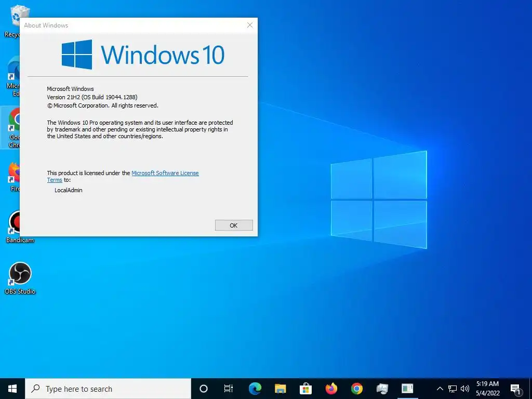Screen dimensions: 532x399
Task: Click the Version 21H2 build text
Action: (92, 97)
